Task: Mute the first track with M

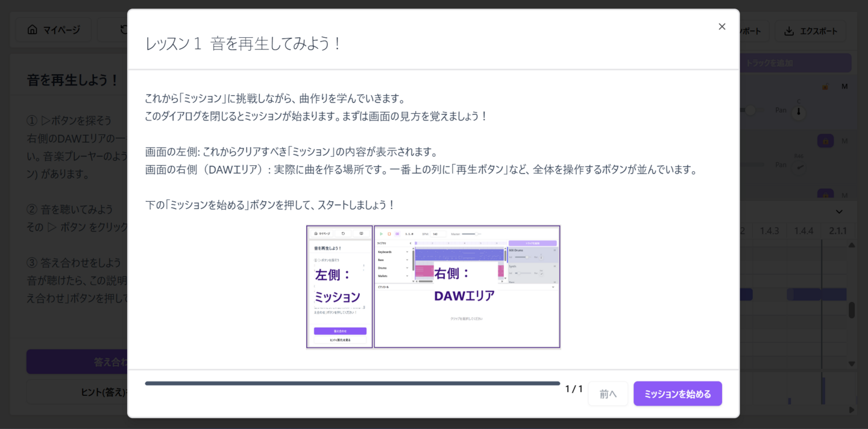Action: [x=844, y=86]
